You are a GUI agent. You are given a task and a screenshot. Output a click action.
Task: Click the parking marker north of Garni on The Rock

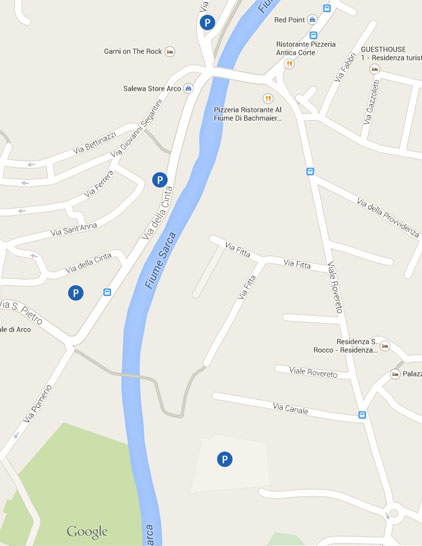click(207, 23)
